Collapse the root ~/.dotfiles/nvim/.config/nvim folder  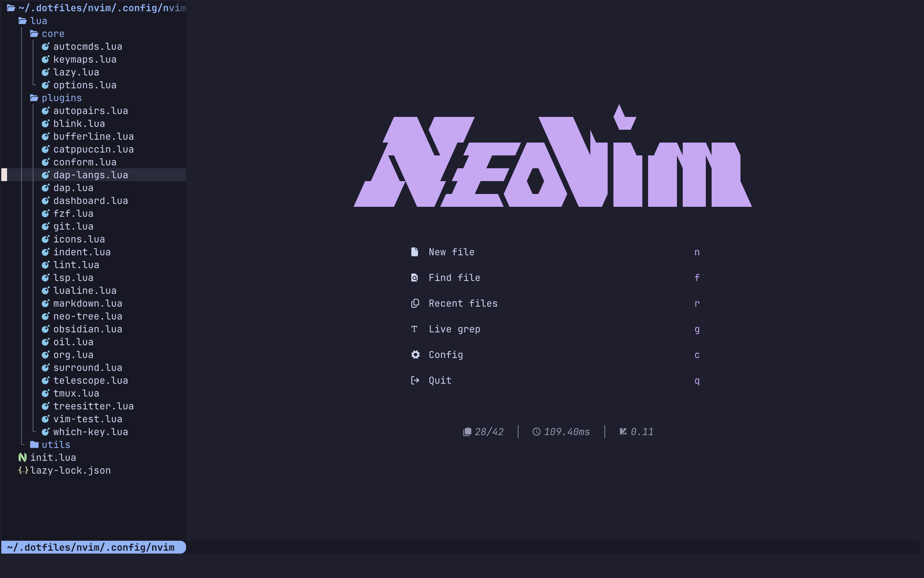[96, 8]
